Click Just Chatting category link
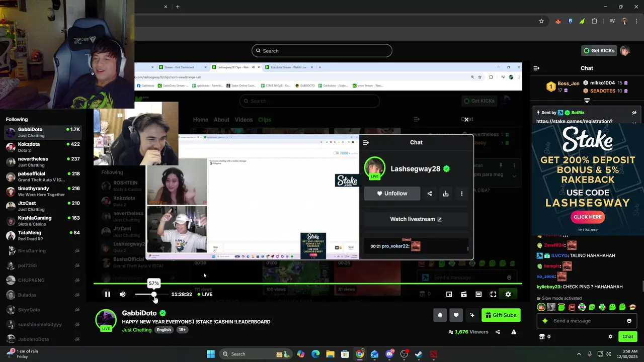 pyautogui.click(x=136, y=330)
